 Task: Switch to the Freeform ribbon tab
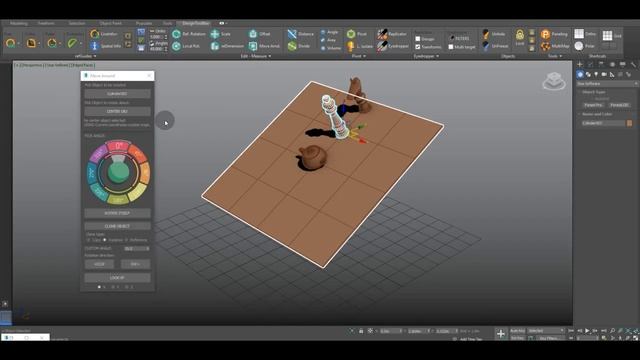[x=46, y=23]
